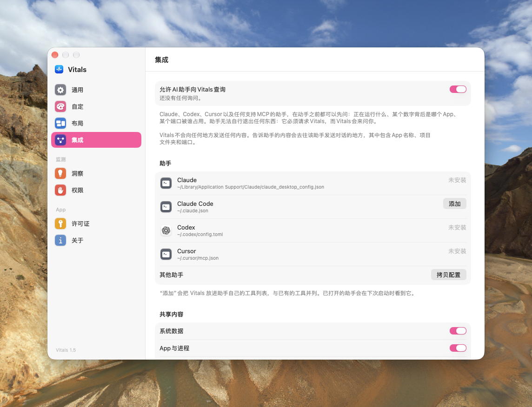
Task: Click the App sidebar group label
Action: (61, 210)
